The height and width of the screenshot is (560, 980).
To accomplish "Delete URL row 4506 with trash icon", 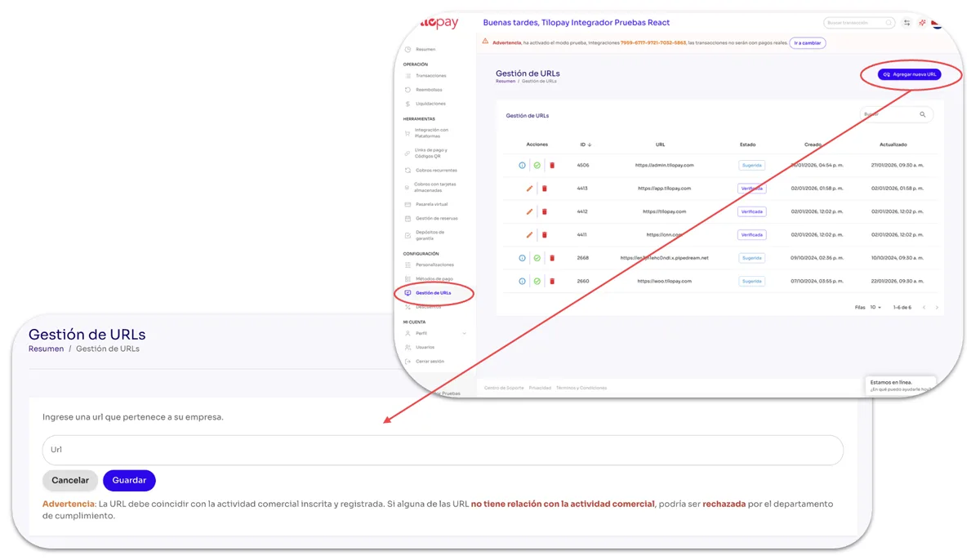I will coord(552,166).
